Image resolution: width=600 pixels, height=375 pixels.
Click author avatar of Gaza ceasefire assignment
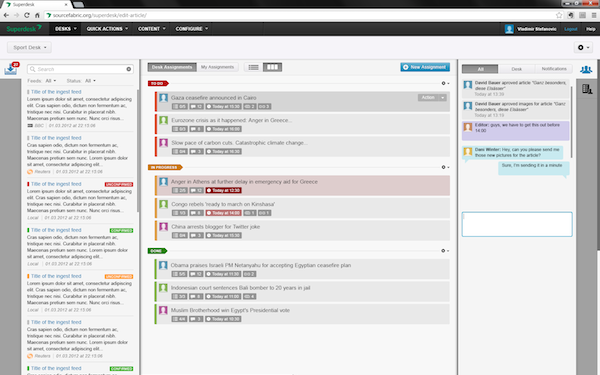coord(163,98)
